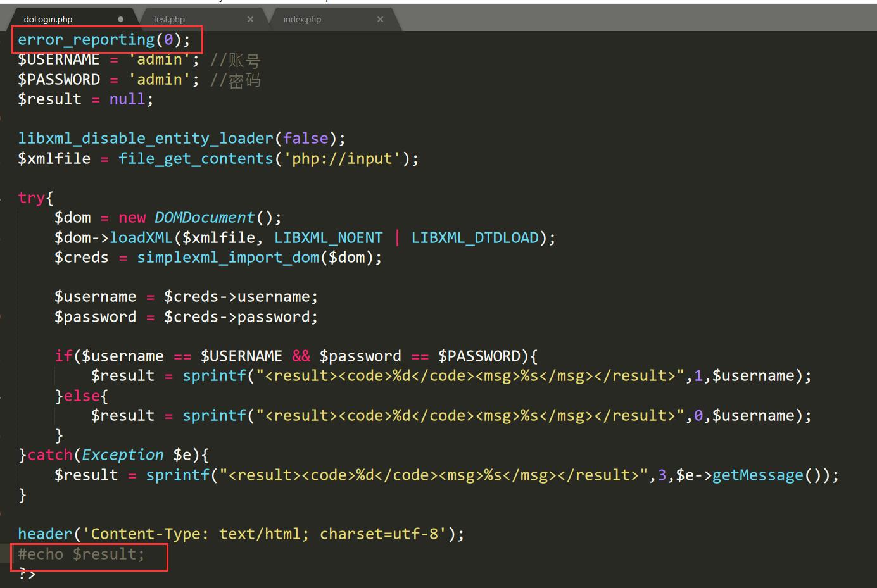The width and height of the screenshot is (877, 588).
Task: Place cursor on $USERNAME variable declaration
Action: tap(58, 59)
